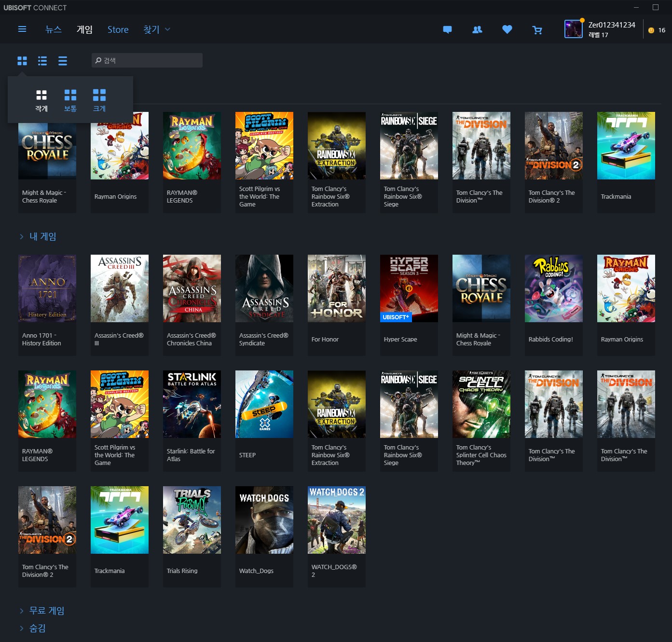672x642 pixels.
Task: Open the 뉴스 tab
Action: point(54,29)
